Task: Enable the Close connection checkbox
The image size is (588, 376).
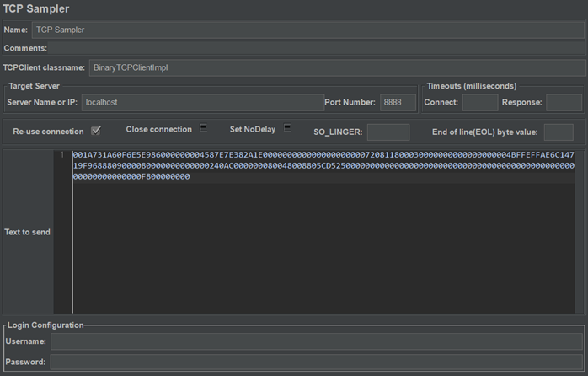Action: click(x=204, y=127)
